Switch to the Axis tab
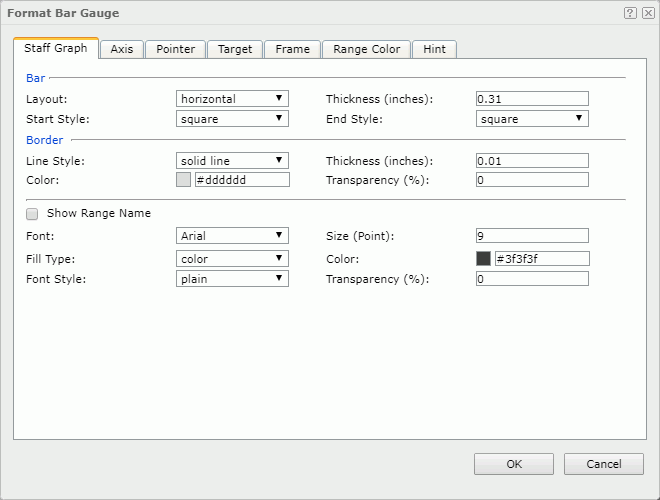The image size is (660, 500). pos(122,49)
